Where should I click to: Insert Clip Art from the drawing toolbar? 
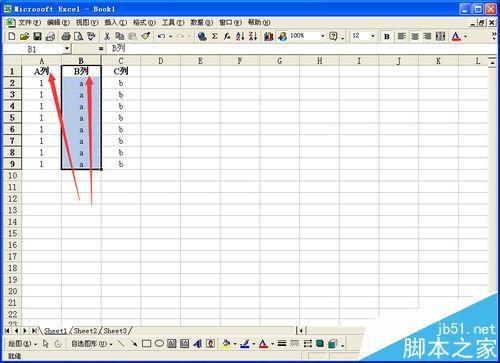[210, 343]
